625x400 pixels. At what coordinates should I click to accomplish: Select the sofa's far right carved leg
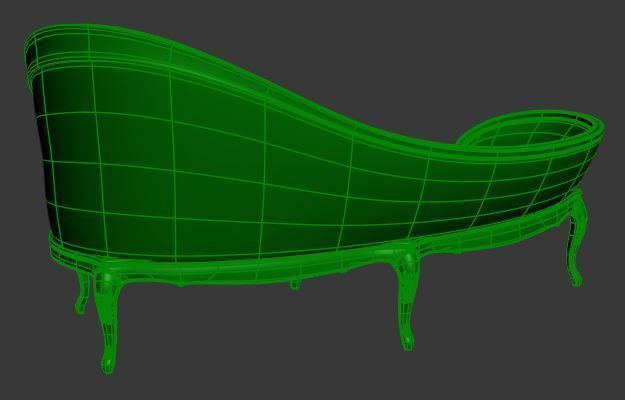click(576, 239)
